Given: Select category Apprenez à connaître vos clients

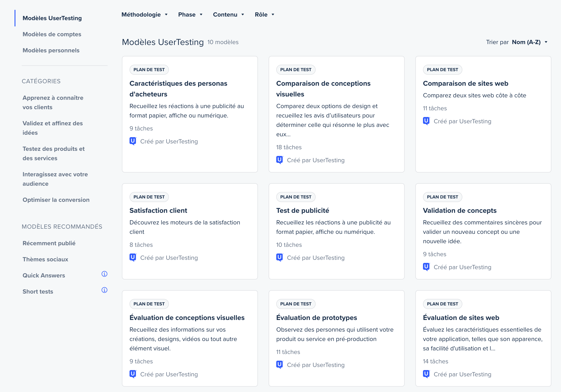Looking at the screenshot, I should 53,102.
